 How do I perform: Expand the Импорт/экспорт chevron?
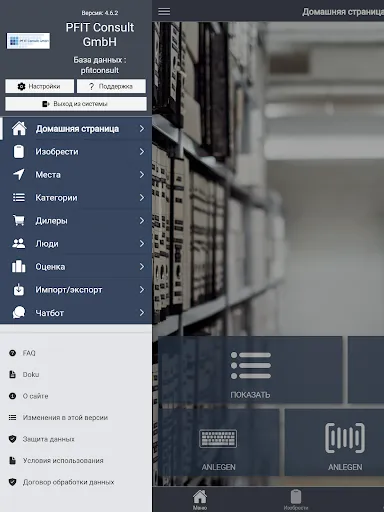tap(142, 290)
